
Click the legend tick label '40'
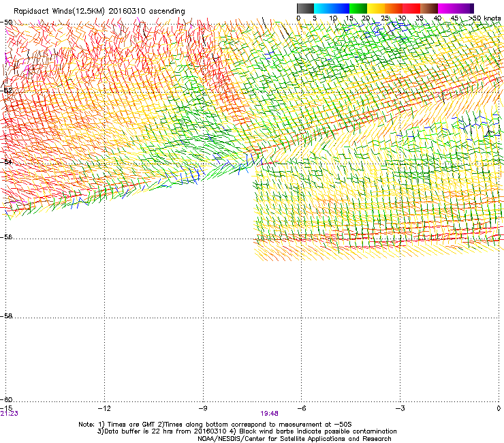[x=437, y=18]
